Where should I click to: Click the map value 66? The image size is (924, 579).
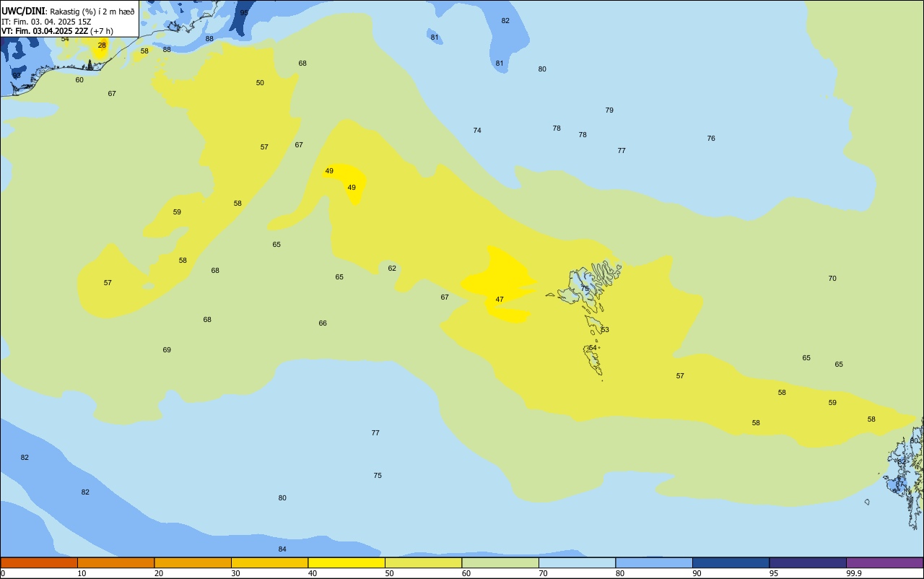(x=323, y=323)
